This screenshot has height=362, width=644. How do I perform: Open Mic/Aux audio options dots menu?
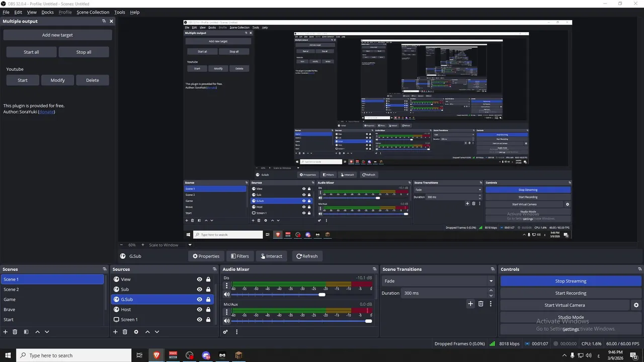coord(226,312)
